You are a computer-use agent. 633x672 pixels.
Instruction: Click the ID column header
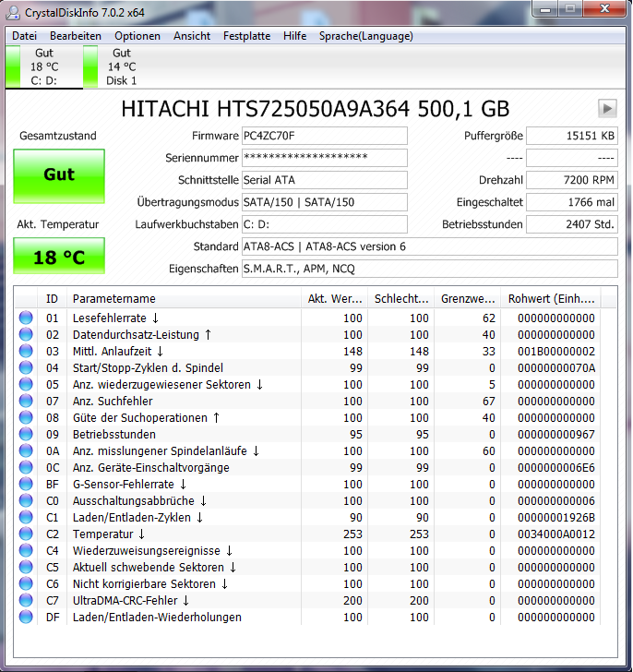(x=52, y=299)
